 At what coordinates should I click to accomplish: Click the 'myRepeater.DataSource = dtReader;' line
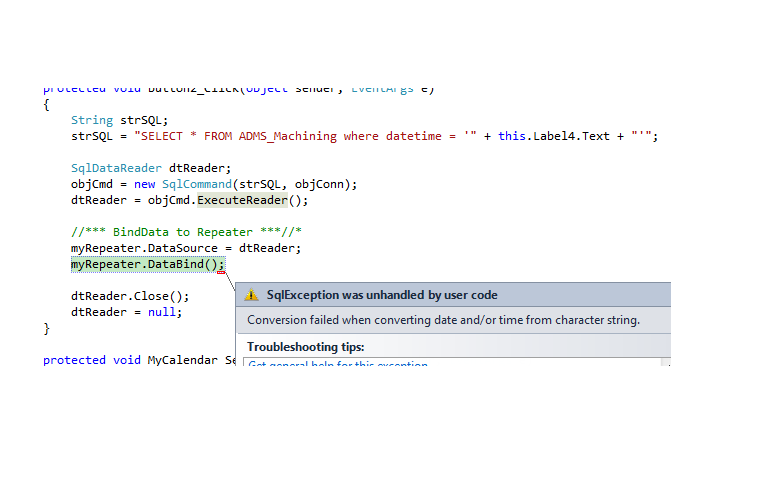(x=186, y=248)
